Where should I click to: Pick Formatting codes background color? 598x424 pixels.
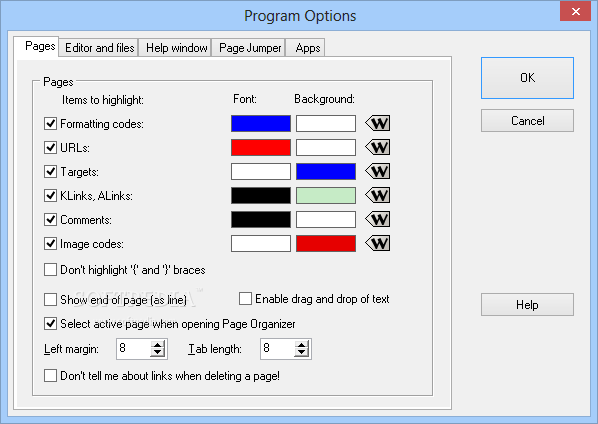[326, 124]
